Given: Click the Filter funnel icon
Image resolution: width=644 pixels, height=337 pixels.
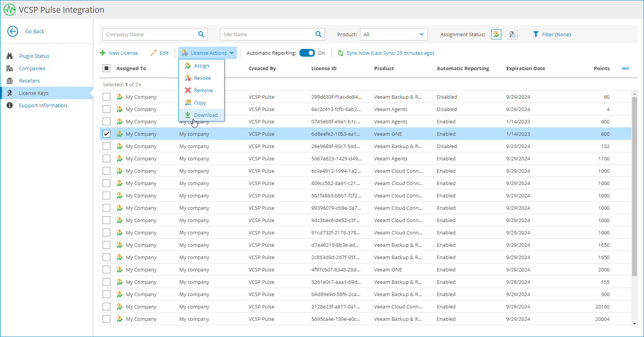Looking at the screenshot, I should coord(536,34).
